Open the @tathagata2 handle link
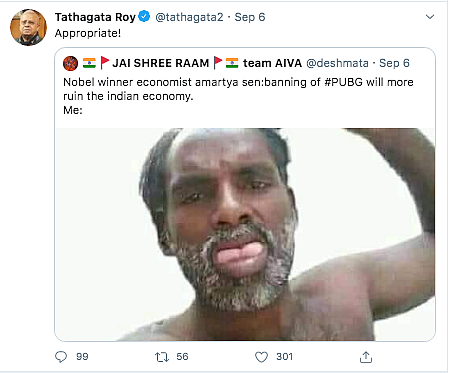This screenshot has height=373, width=449. [189, 17]
